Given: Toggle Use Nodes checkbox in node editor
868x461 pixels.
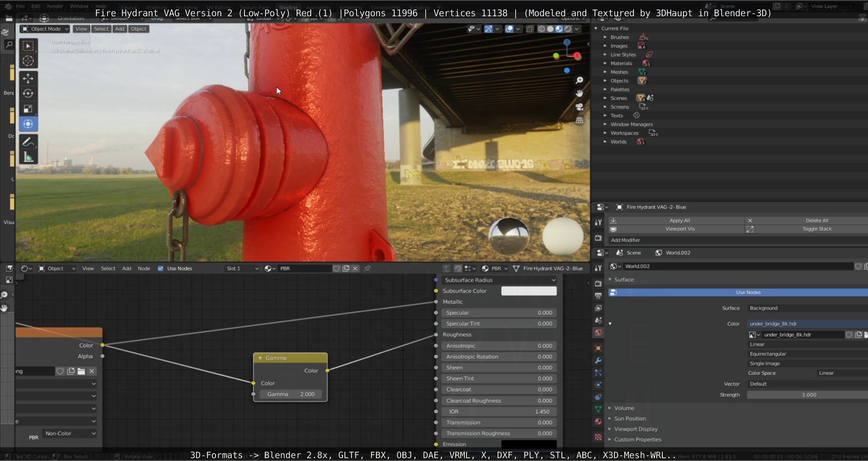Looking at the screenshot, I should [160, 268].
